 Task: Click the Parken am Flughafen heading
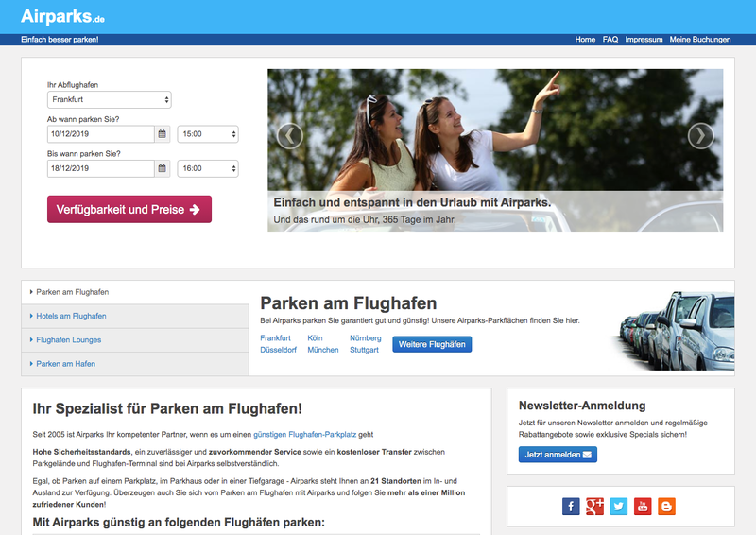[x=348, y=303]
